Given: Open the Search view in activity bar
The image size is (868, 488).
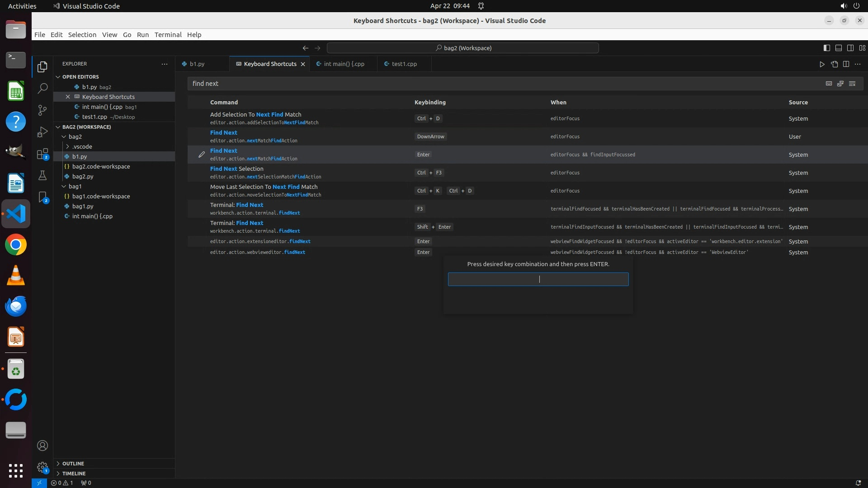Looking at the screenshot, I should coord(42,89).
